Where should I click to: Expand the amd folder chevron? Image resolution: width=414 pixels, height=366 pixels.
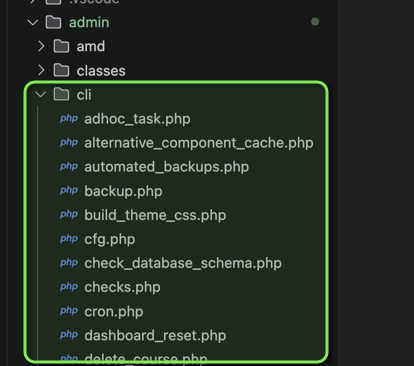point(41,46)
